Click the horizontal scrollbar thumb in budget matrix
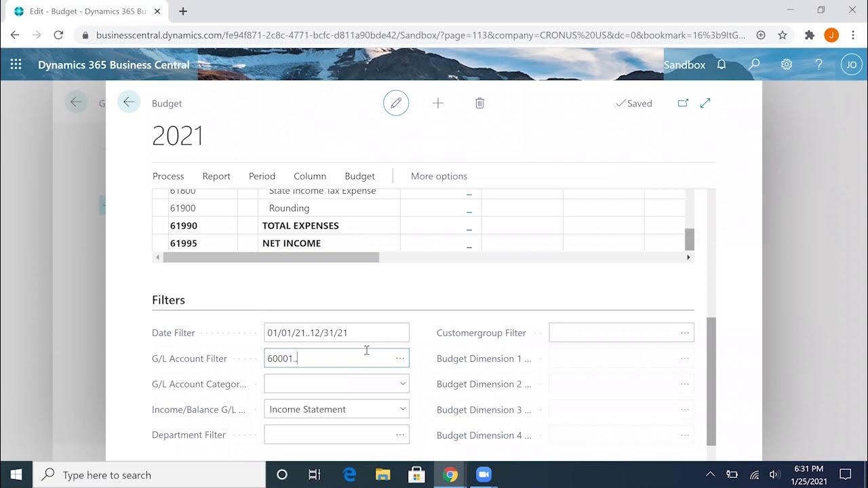Viewport: 868px width, 488px height. coord(271,258)
